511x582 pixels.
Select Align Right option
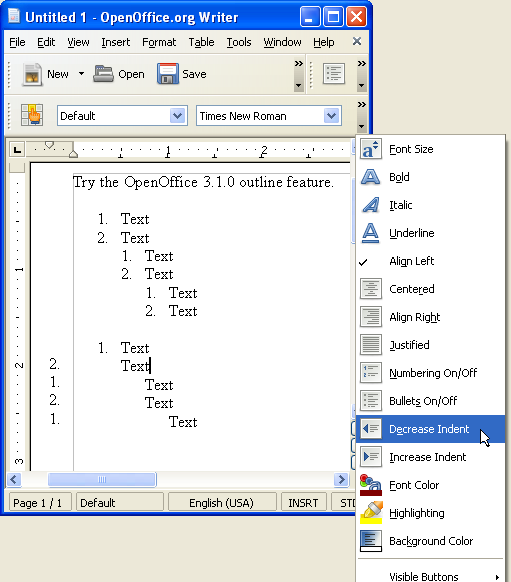pyautogui.click(x=430, y=317)
